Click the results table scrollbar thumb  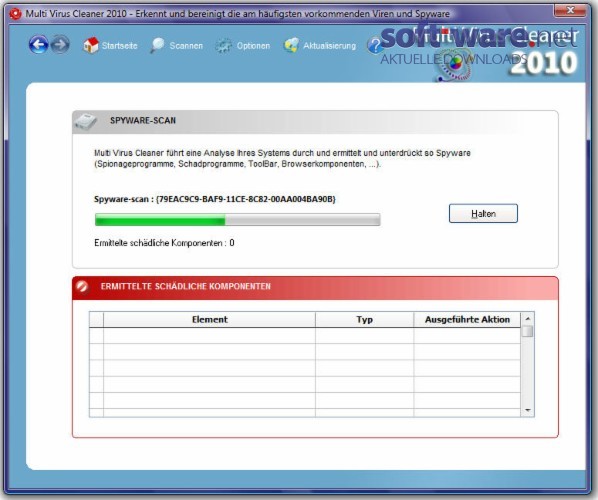(528, 331)
